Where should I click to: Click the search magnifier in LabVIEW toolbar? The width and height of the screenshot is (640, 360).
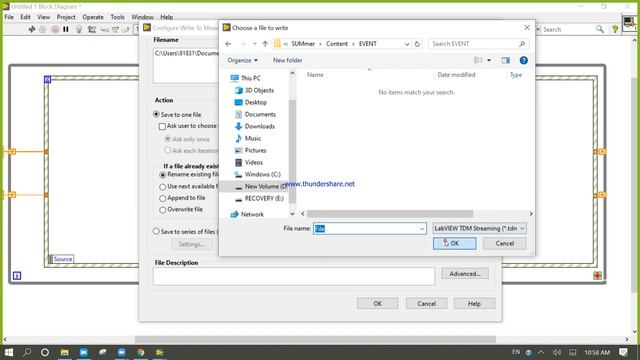600,29
